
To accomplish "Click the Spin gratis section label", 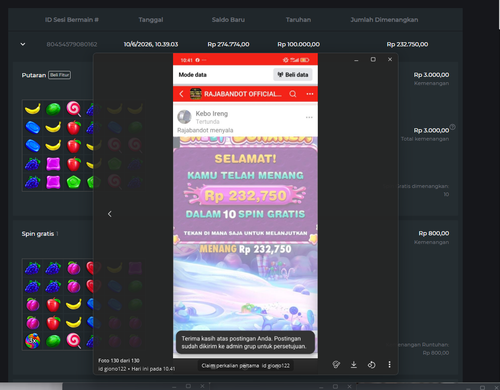I will click(x=38, y=234).
